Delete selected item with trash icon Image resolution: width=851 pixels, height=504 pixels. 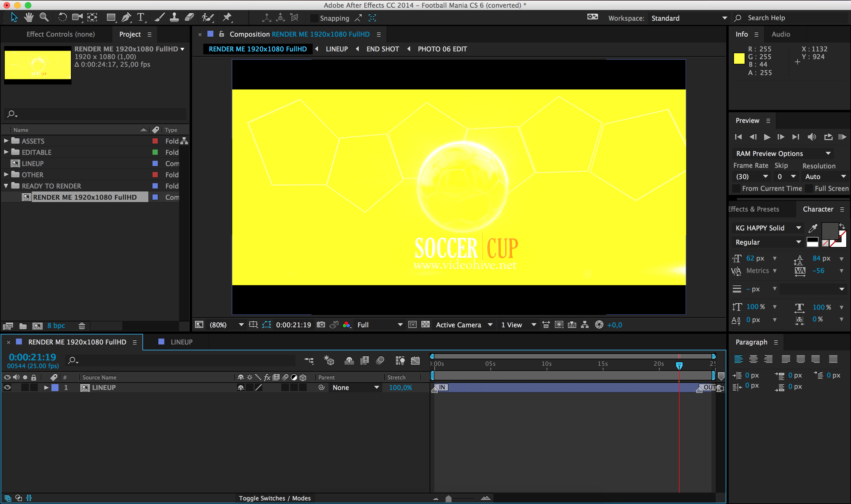click(82, 326)
